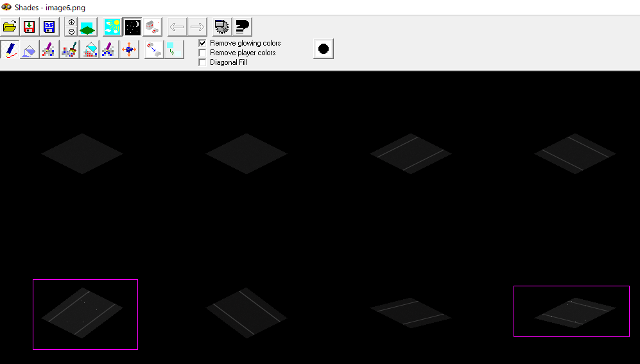This screenshot has height=364, width=640.
Task: Click the green ground tile icon
Action: [88, 27]
